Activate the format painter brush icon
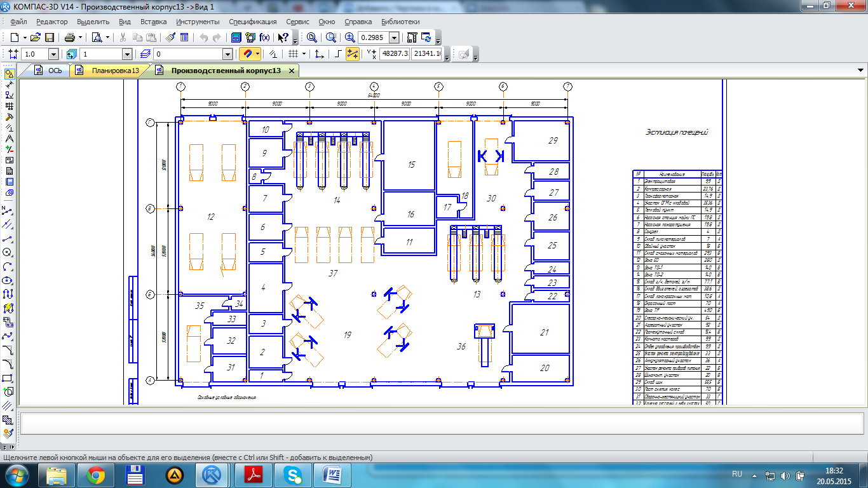 tap(170, 37)
